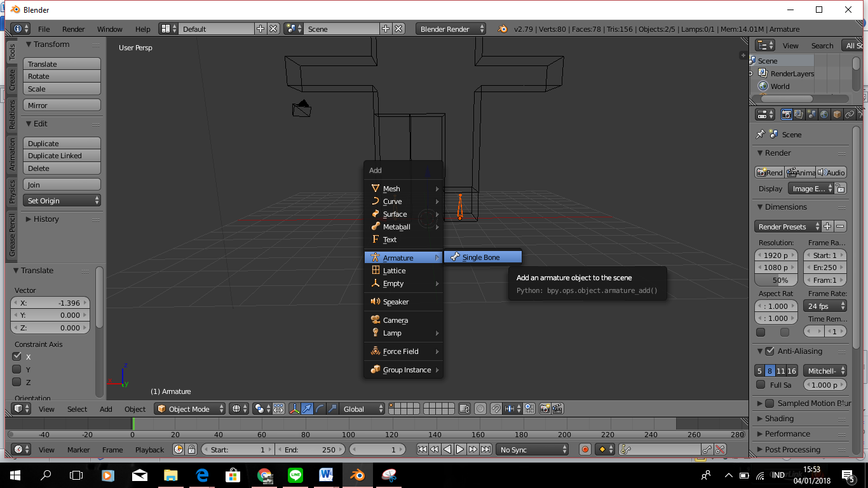Toggle the 3D manipulator axes icon
This screenshot has height=488, width=868.
point(295,409)
